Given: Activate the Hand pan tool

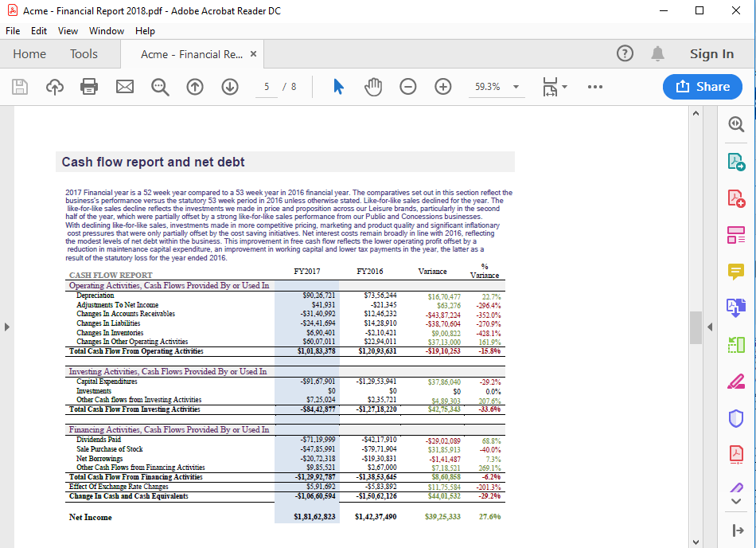Looking at the screenshot, I should click(x=372, y=87).
